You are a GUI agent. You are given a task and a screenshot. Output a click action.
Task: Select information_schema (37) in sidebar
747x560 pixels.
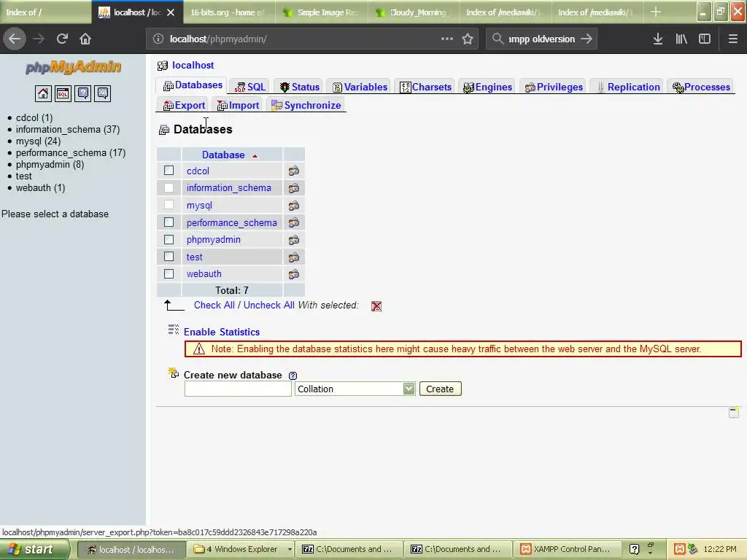tap(68, 130)
